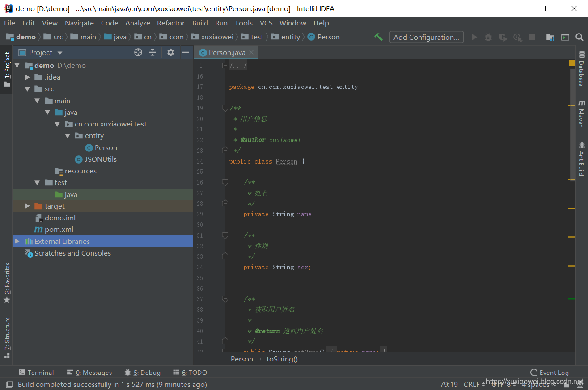Start a Debug session from the toolbar
Image resolution: width=588 pixels, height=390 pixels.
coord(487,37)
